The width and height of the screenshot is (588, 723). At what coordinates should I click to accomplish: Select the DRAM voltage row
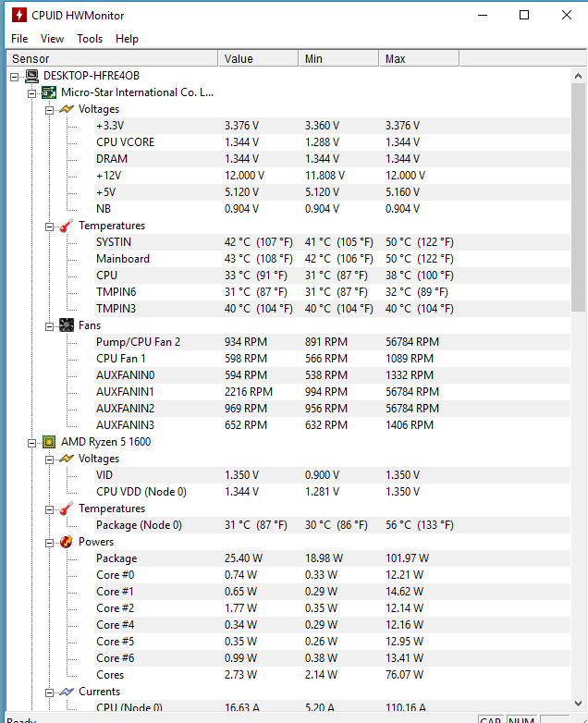click(x=332, y=159)
